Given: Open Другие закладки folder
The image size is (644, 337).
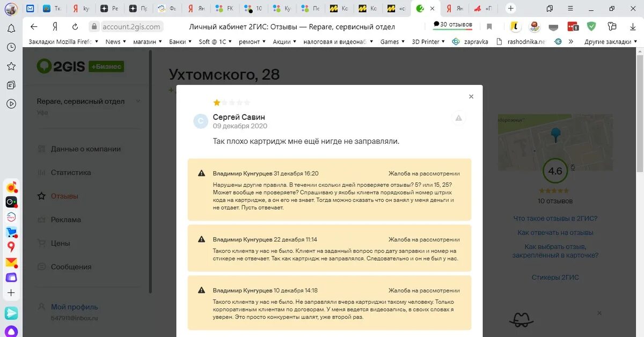Looking at the screenshot, I should pyautogui.click(x=611, y=41).
